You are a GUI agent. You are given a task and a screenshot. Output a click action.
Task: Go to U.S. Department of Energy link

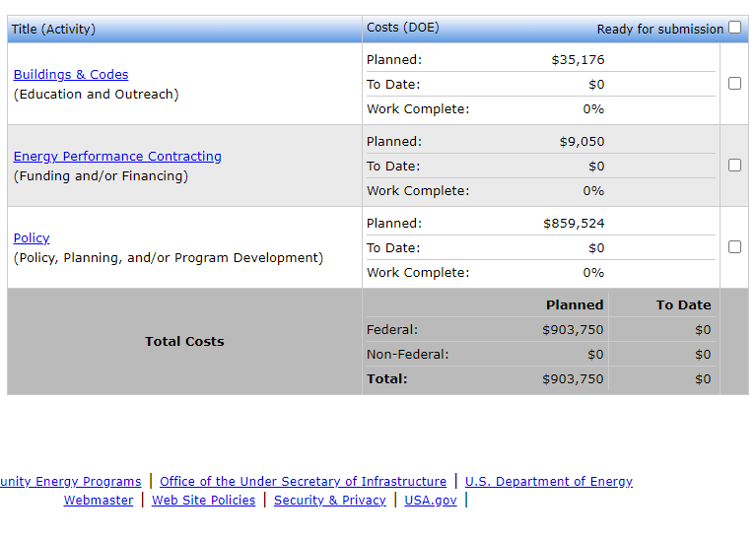(x=548, y=481)
